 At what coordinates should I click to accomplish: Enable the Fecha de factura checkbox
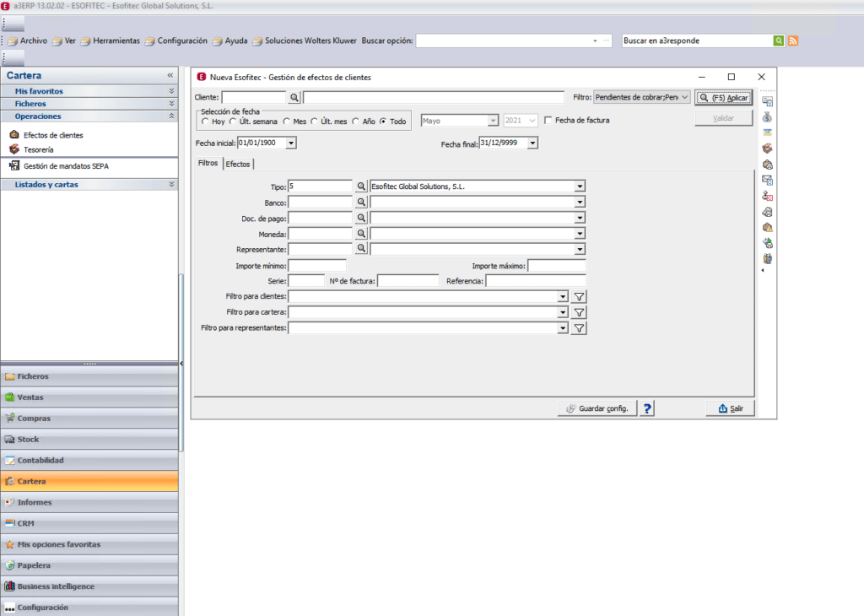[x=548, y=120]
